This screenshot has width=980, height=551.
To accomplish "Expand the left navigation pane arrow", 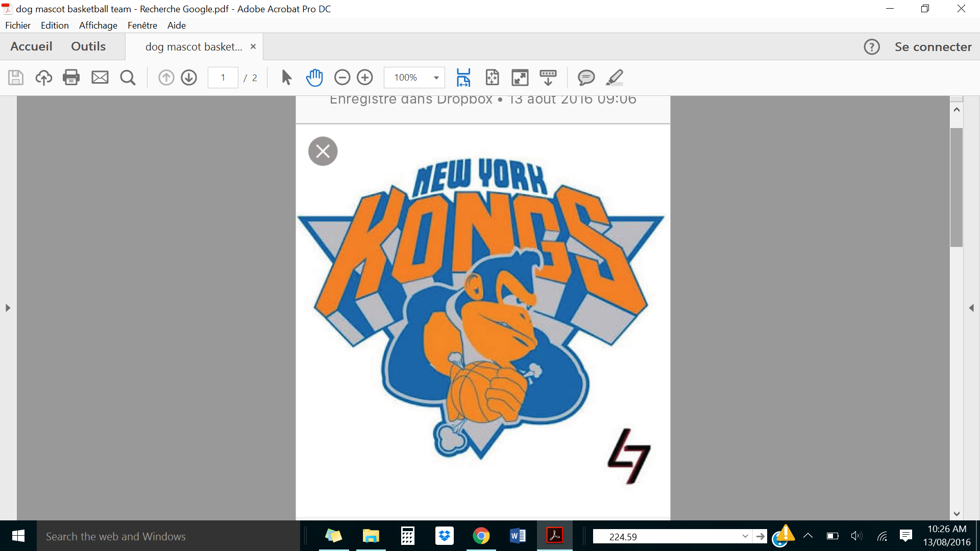I will 8,308.
